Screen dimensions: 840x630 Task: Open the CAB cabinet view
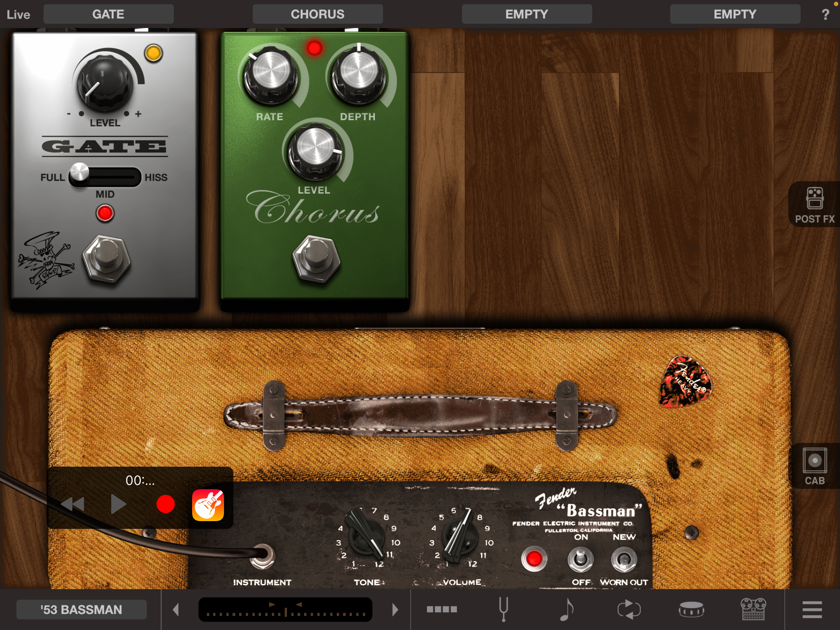[814, 466]
